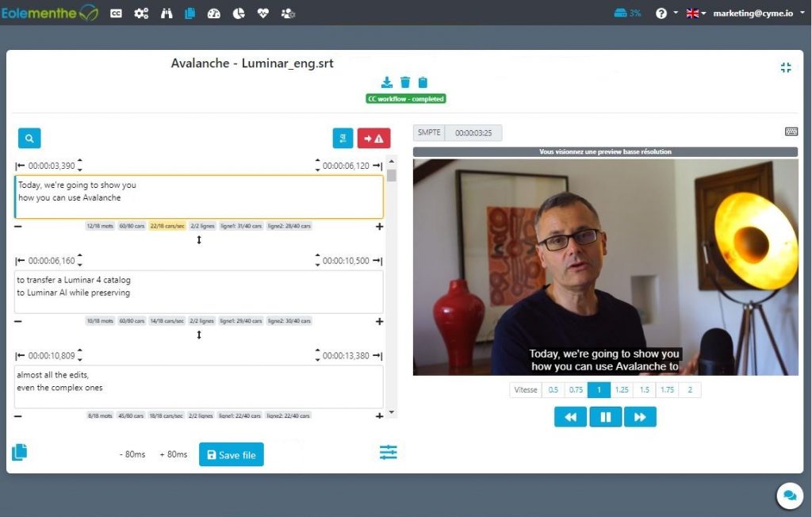Viewport: 812px width, 517px height.
Task: Exit fullscreen using the collapse arrows icon
Action: point(786,67)
